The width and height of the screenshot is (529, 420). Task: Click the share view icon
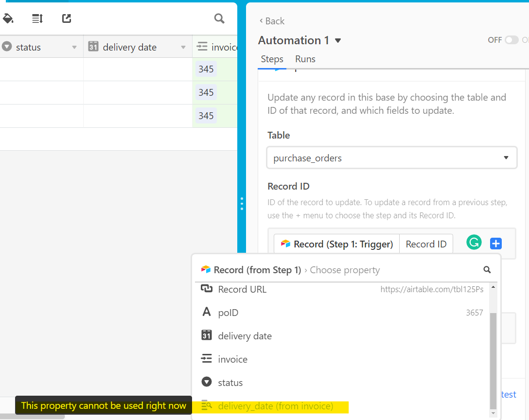click(67, 18)
